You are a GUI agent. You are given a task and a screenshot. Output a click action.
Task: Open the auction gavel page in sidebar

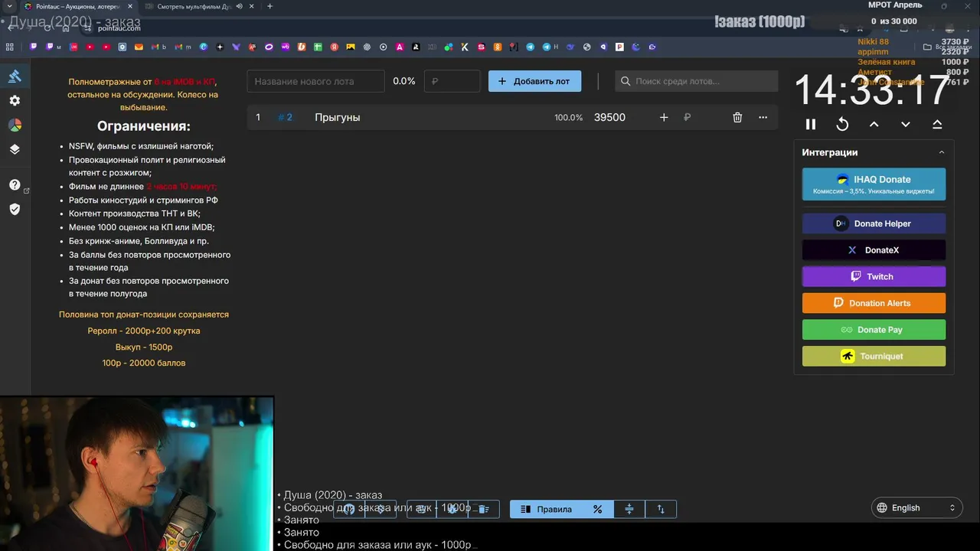(x=15, y=76)
